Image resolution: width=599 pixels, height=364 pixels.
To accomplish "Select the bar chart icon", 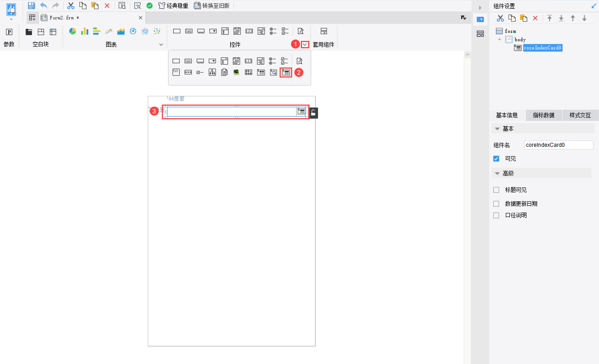I will [x=84, y=31].
